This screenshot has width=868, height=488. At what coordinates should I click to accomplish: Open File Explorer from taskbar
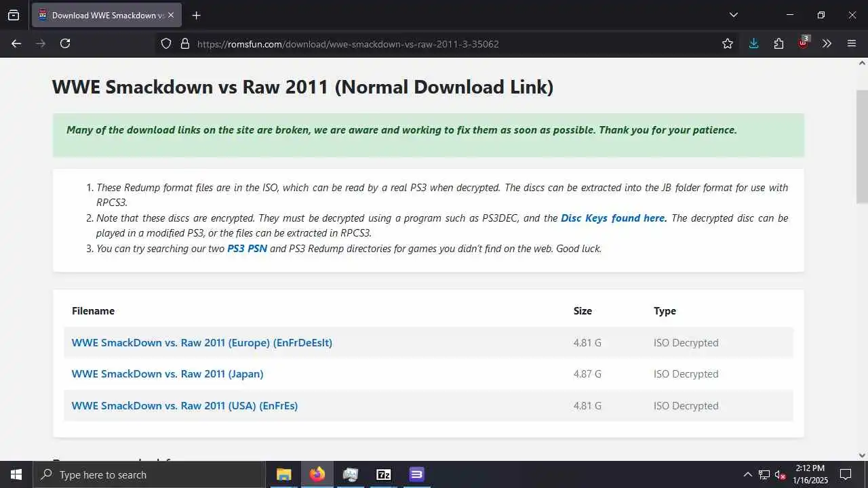[x=284, y=474]
